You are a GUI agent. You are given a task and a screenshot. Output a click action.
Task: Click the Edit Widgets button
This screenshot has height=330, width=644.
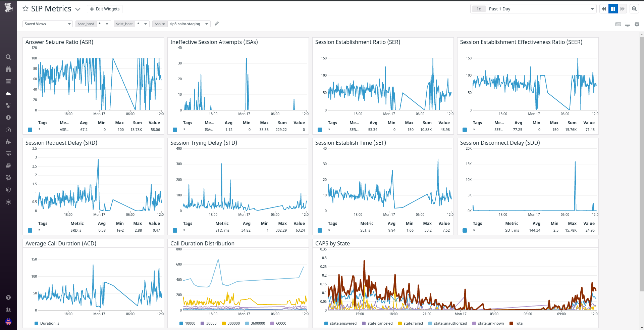click(104, 9)
